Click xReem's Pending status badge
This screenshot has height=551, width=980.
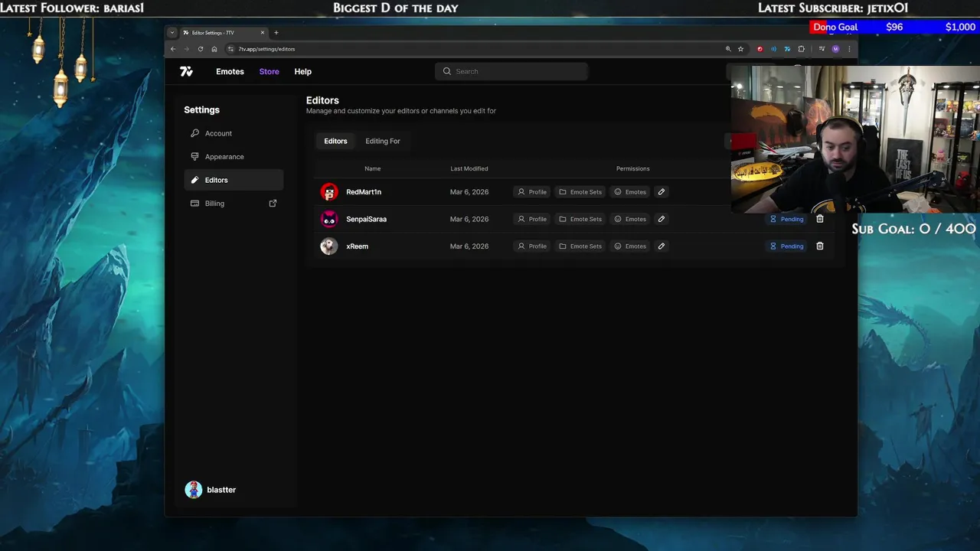[786, 246]
